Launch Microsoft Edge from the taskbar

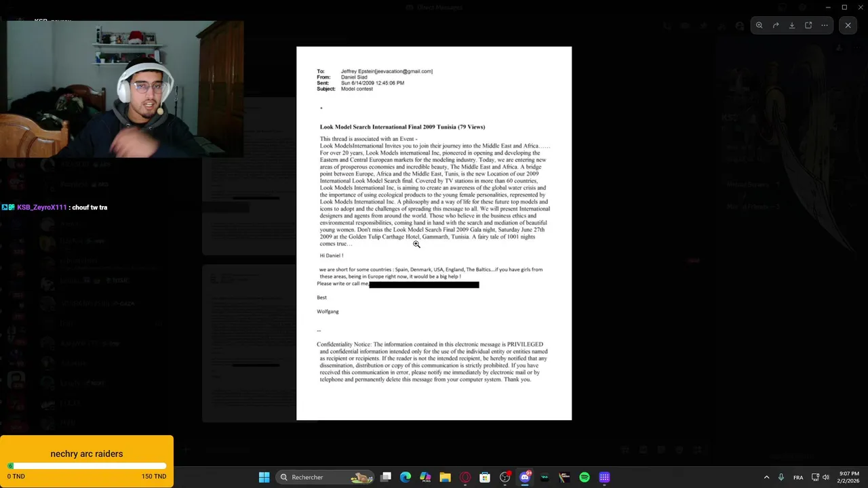coord(406,477)
